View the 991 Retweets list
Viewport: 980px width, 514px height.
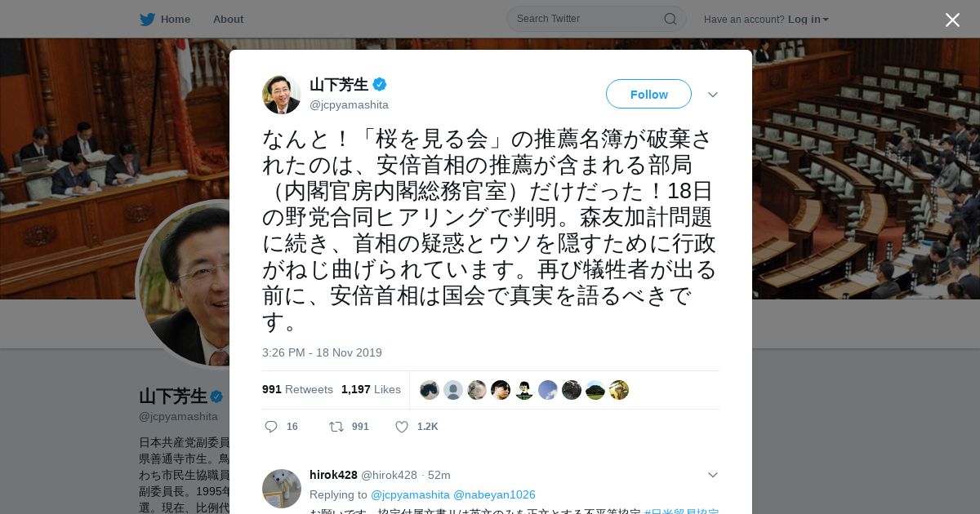coord(297,389)
